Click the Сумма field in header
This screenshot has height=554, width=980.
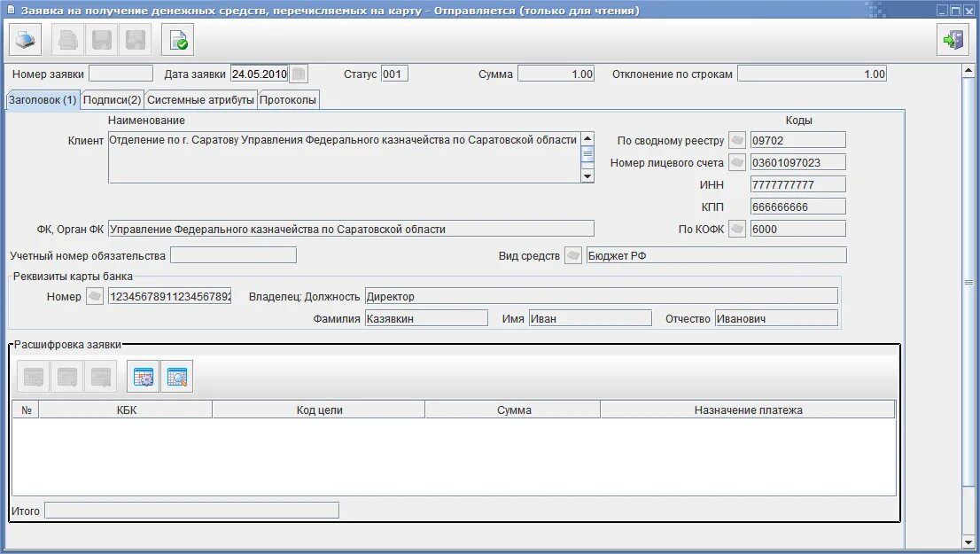(556, 74)
